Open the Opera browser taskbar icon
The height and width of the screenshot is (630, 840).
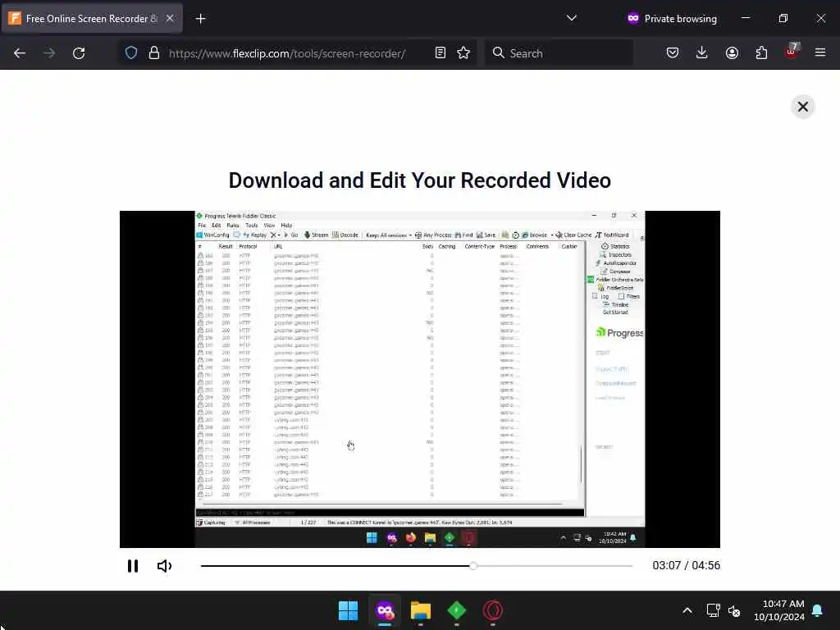[x=492, y=610]
